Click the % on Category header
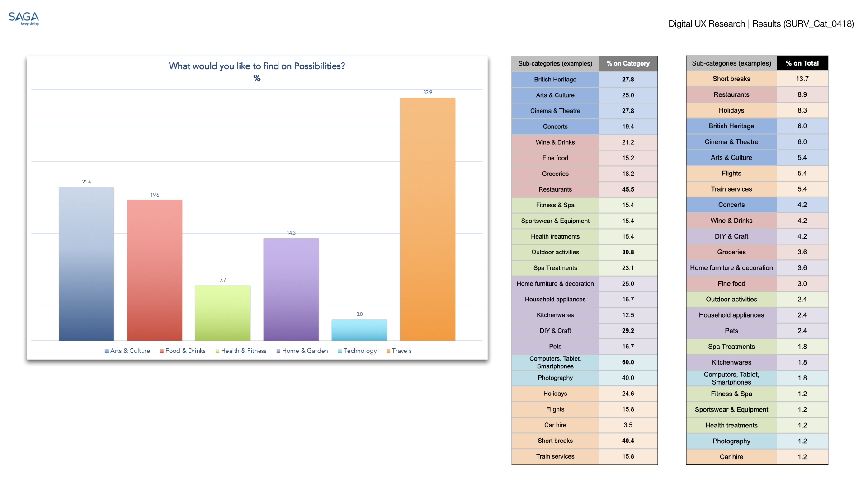 tap(628, 64)
